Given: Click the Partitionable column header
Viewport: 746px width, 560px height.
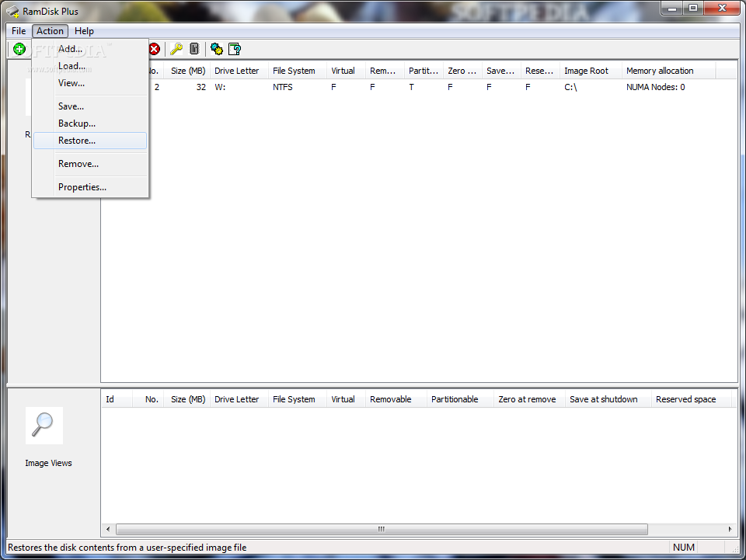Looking at the screenshot, I should 460,399.
